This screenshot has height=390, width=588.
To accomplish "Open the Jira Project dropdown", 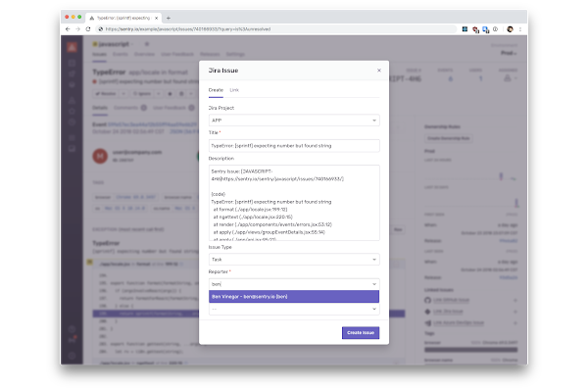I will (x=294, y=121).
